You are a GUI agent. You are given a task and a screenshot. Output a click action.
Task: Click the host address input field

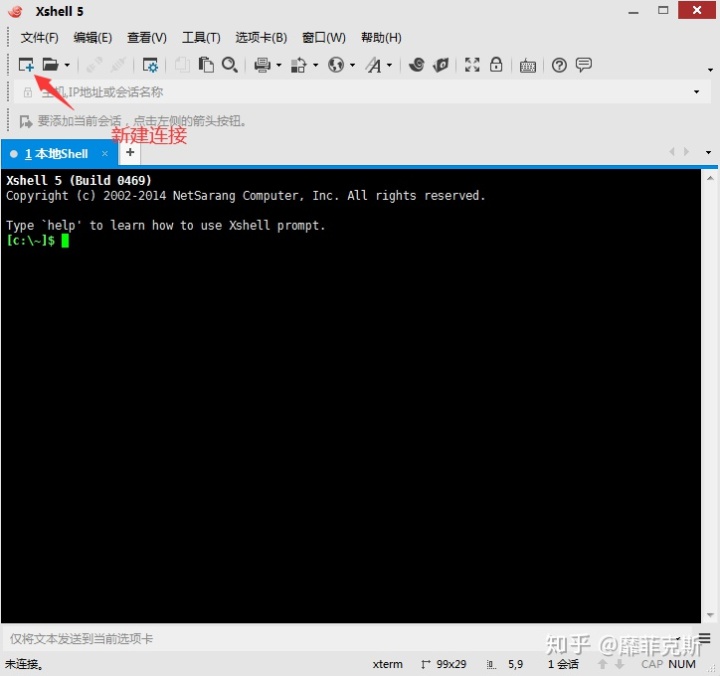360,92
